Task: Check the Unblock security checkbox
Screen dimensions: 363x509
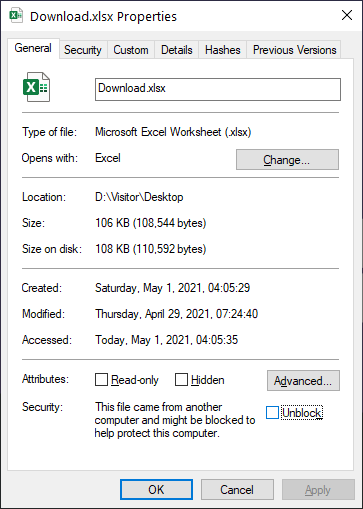Action: point(272,413)
